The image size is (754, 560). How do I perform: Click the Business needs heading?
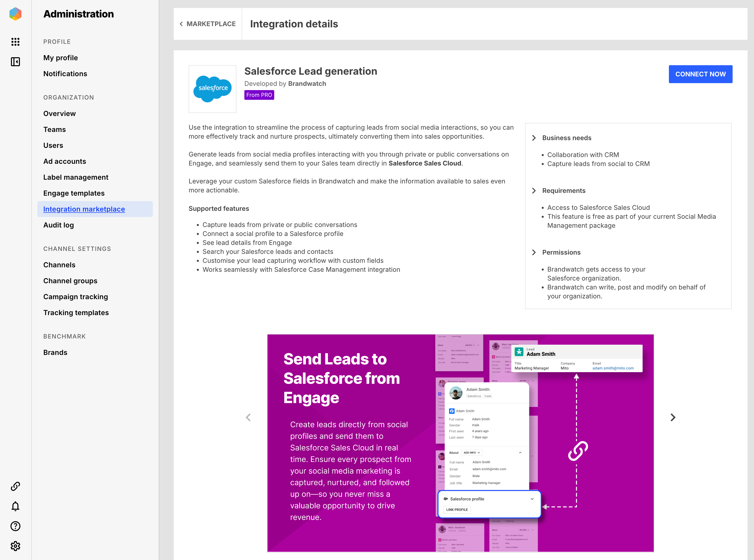(567, 138)
